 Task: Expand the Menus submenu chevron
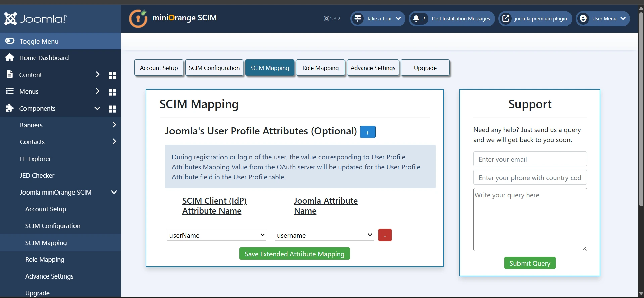pos(97,91)
